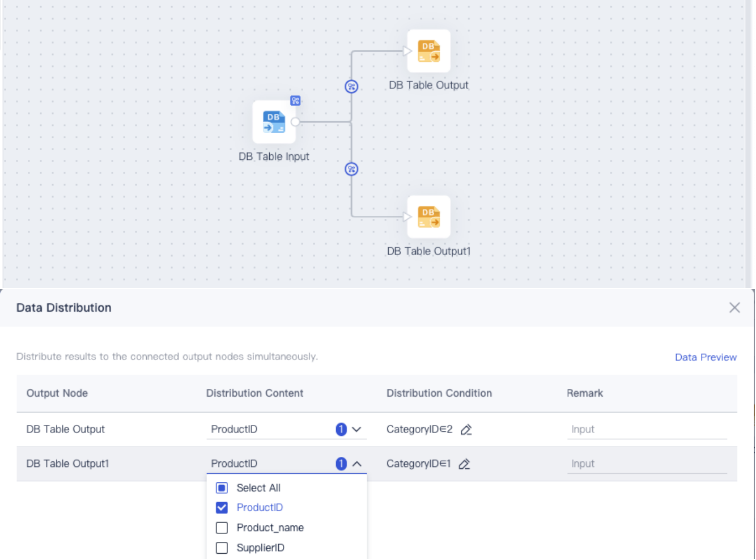Open the Distribution Content dropdown for DB Table Output
The width and height of the screenshot is (756, 560).
point(356,429)
